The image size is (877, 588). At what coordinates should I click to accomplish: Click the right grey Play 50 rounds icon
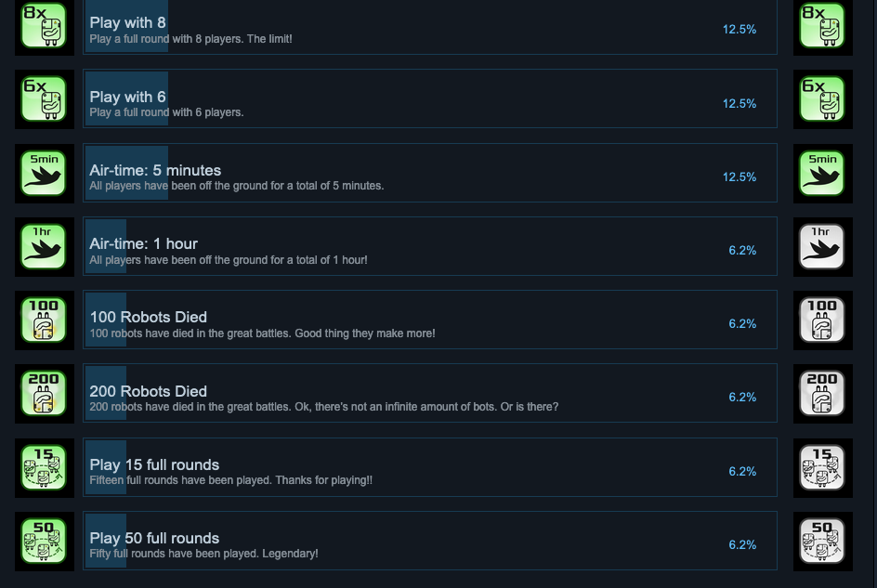(x=822, y=541)
